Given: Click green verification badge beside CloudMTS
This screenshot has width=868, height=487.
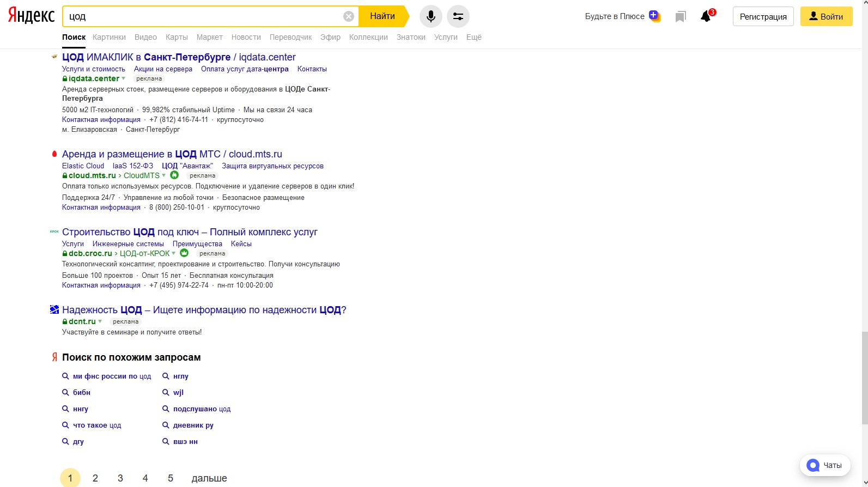Looking at the screenshot, I should coord(174,175).
